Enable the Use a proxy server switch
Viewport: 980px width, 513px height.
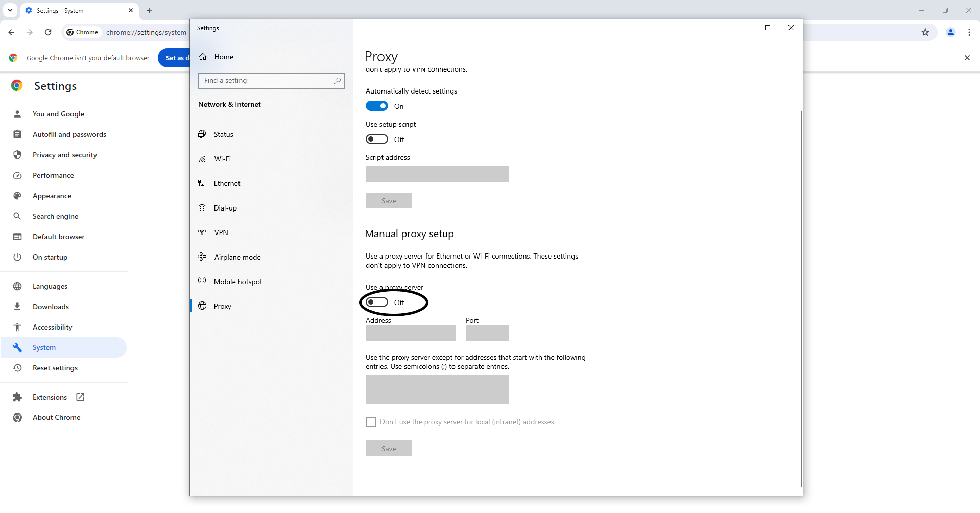point(376,302)
